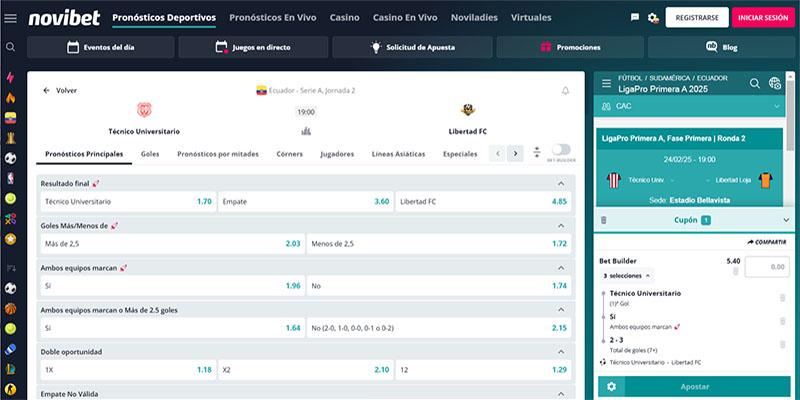Screen dimensions: 800x400
Task: Select Más de 2,5 at 2.03
Action: 172,244
